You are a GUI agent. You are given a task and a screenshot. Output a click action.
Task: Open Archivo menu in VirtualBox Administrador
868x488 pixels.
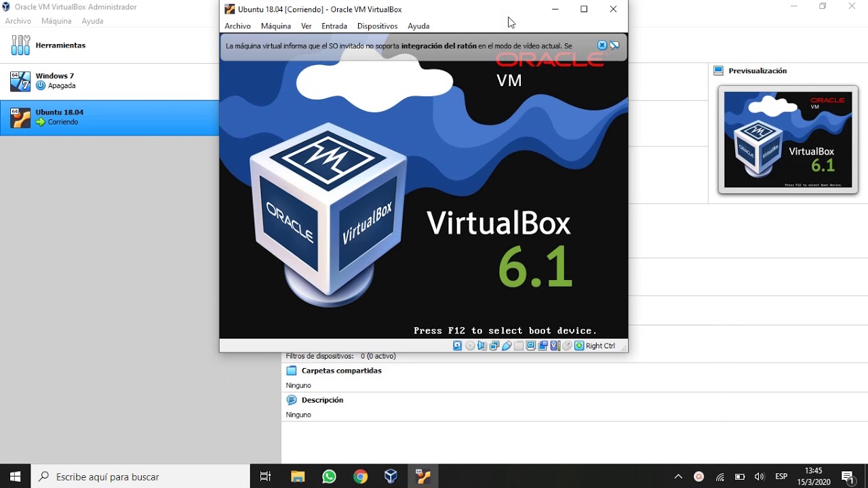click(x=18, y=21)
